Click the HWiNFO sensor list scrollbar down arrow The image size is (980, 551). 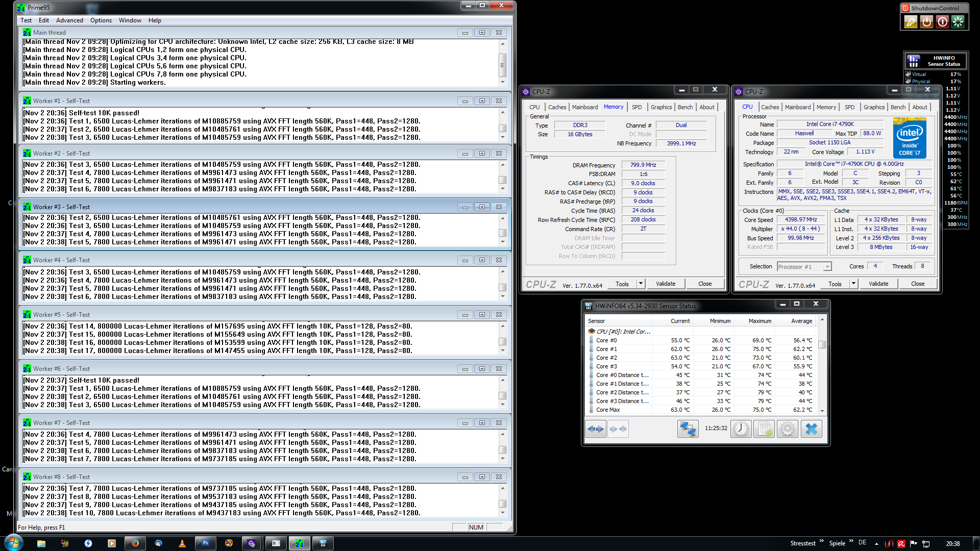point(822,410)
